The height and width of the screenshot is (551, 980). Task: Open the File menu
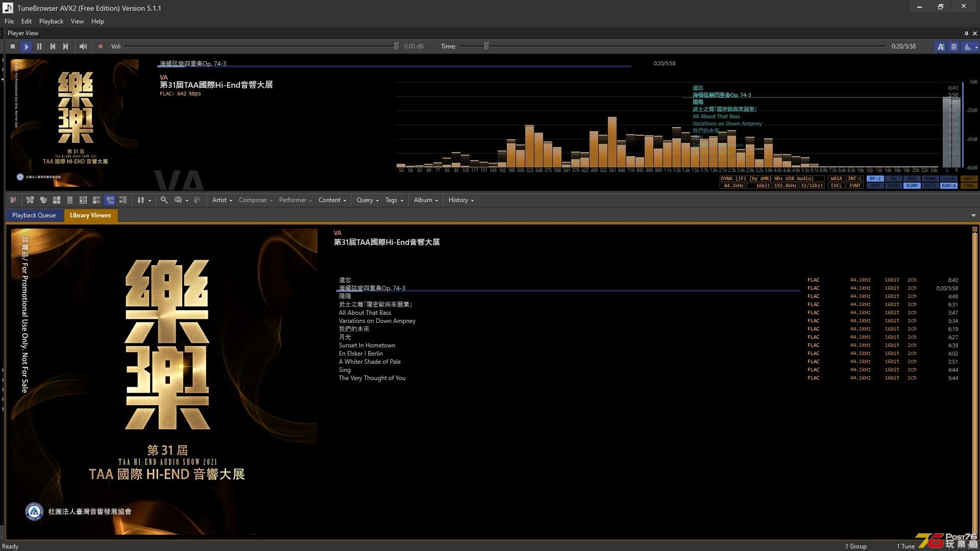[9, 21]
